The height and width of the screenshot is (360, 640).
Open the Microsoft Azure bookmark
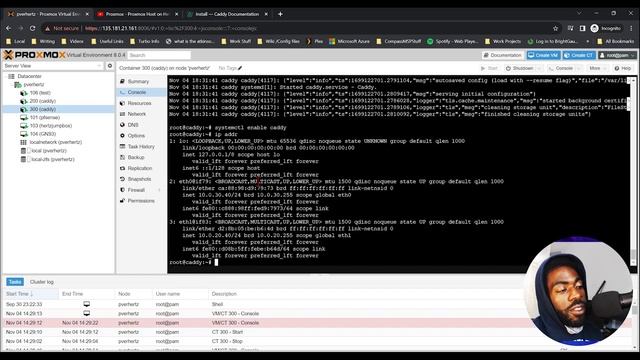tap(350, 41)
